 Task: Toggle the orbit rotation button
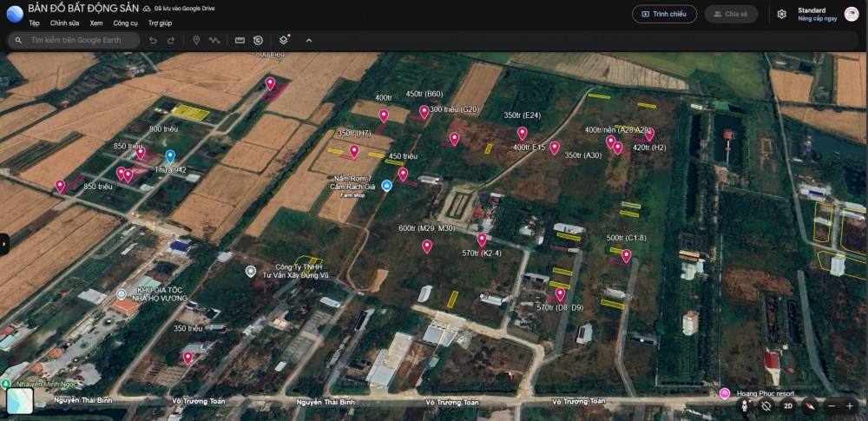coord(766,405)
